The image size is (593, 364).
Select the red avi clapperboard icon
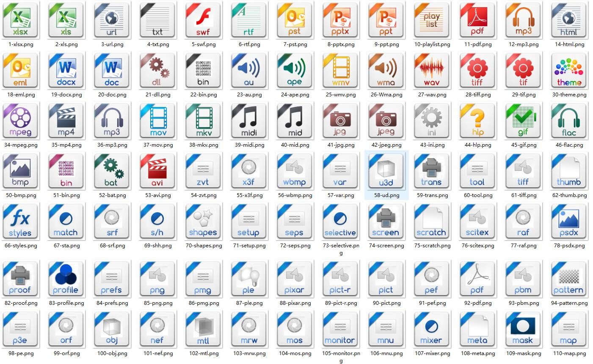[157, 171]
